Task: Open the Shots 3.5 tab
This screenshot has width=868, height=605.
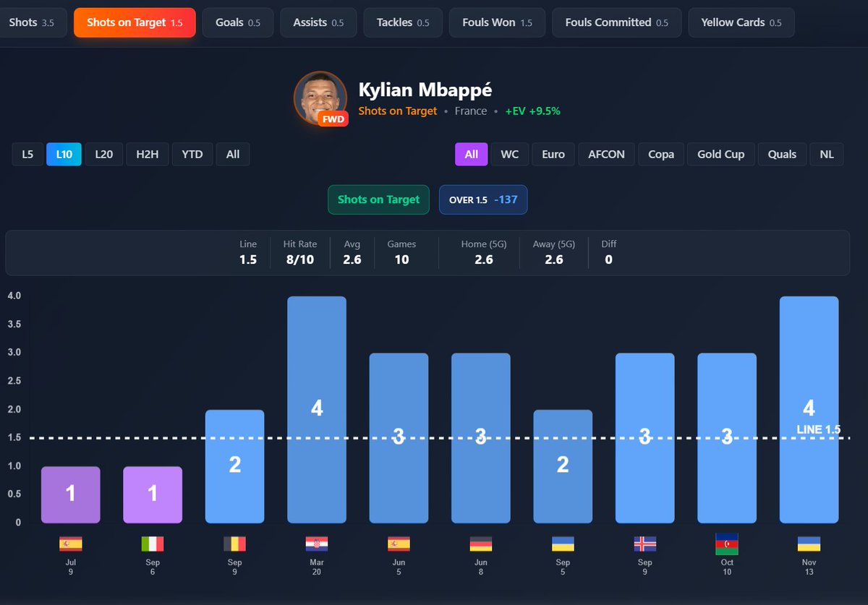Action: click(x=32, y=22)
